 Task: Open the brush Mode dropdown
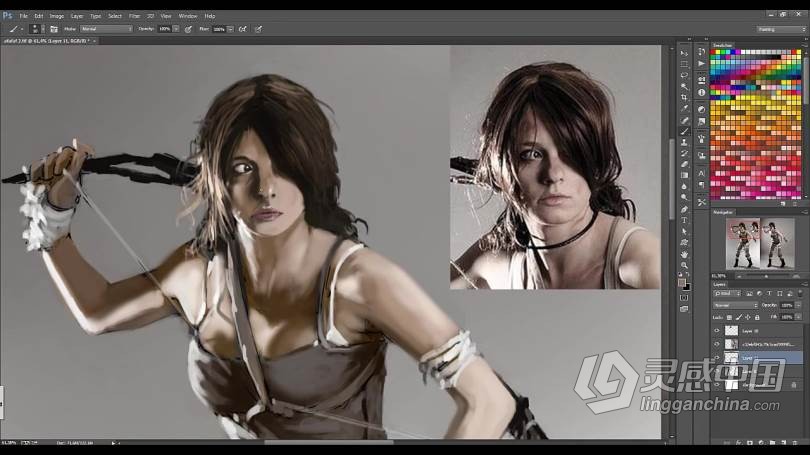point(106,29)
